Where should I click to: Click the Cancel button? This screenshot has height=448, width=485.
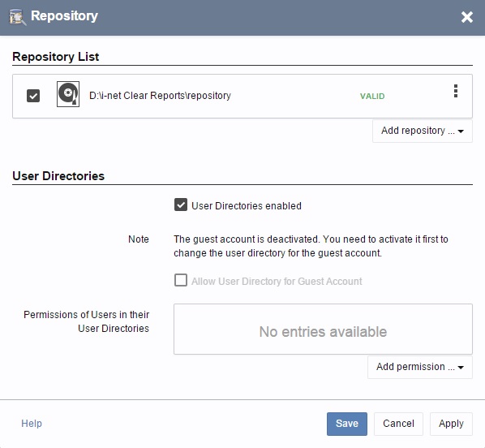398,424
